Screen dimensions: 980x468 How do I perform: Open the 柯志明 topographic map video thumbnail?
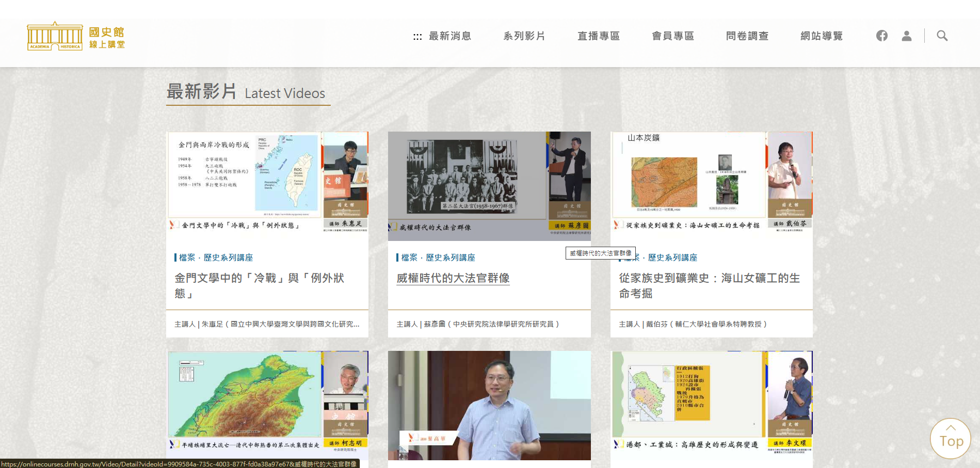(x=267, y=401)
